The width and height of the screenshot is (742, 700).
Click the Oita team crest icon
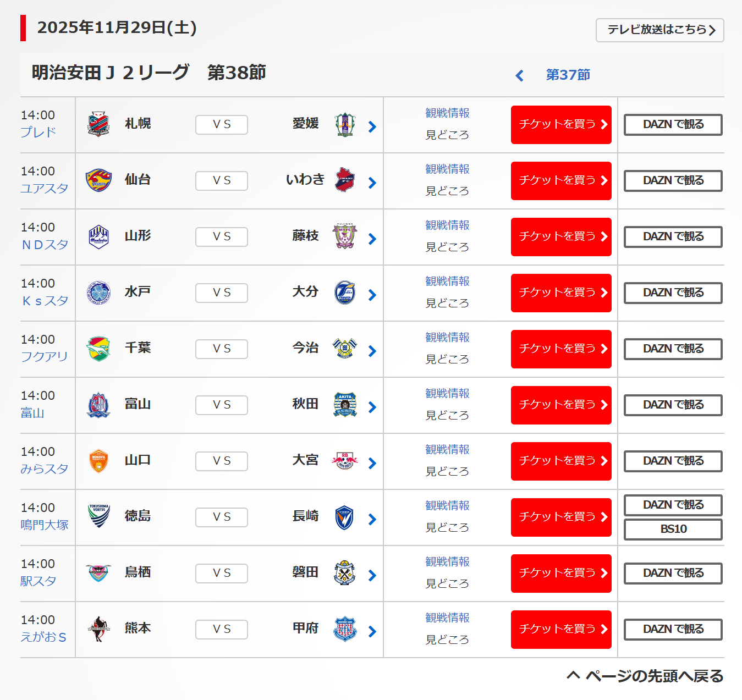coord(345,293)
